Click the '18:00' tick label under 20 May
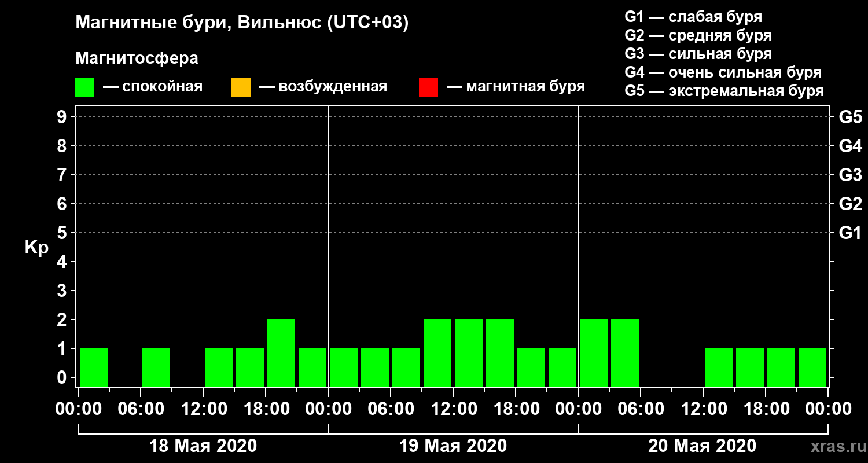Screen dimensions: 868x463 coord(766,409)
